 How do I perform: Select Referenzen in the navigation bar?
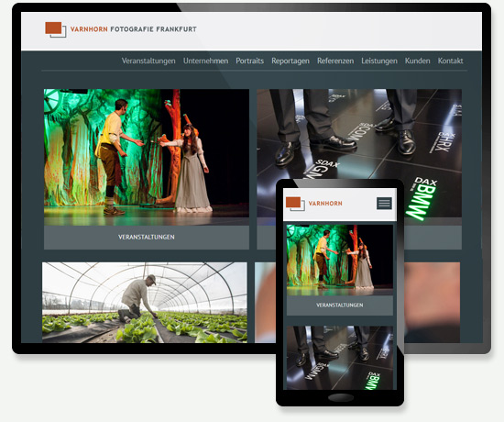coord(335,61)
